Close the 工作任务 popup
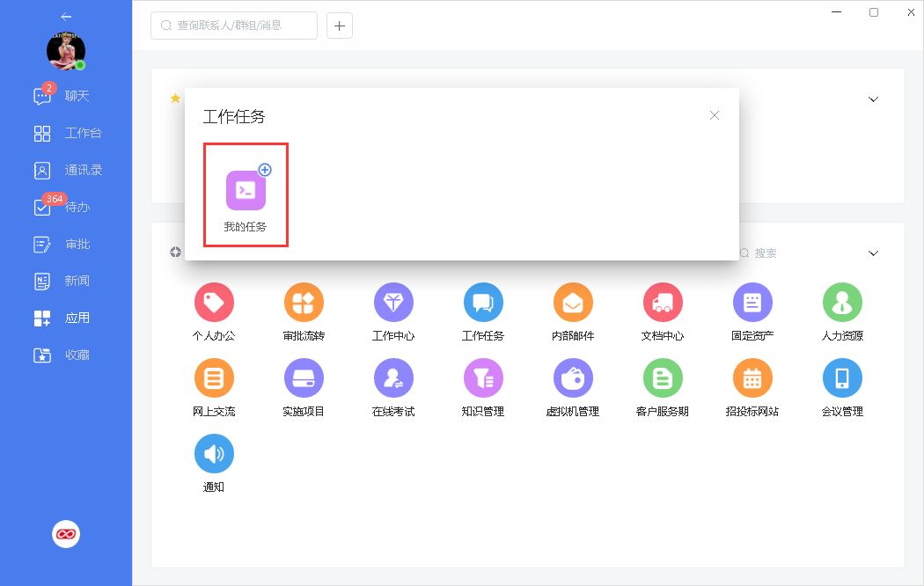Viewport: 924px width, 586px height. (715, 115)
